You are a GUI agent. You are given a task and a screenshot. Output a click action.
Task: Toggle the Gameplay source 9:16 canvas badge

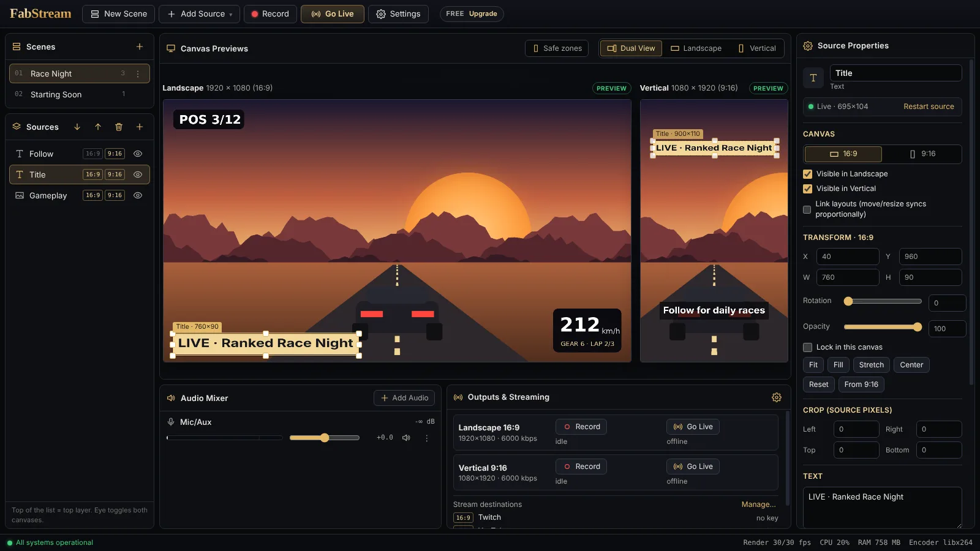tap(115, 195)
